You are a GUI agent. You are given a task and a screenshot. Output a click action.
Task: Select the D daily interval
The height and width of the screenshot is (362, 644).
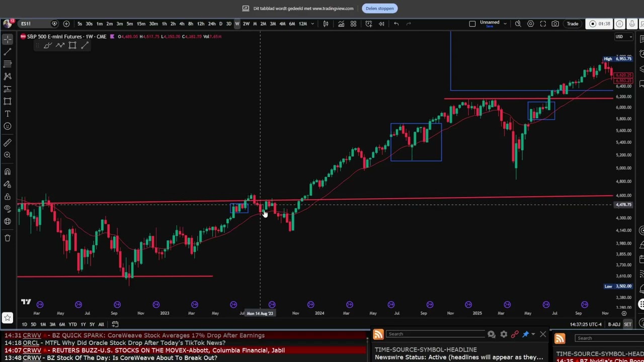pos(220,24)
